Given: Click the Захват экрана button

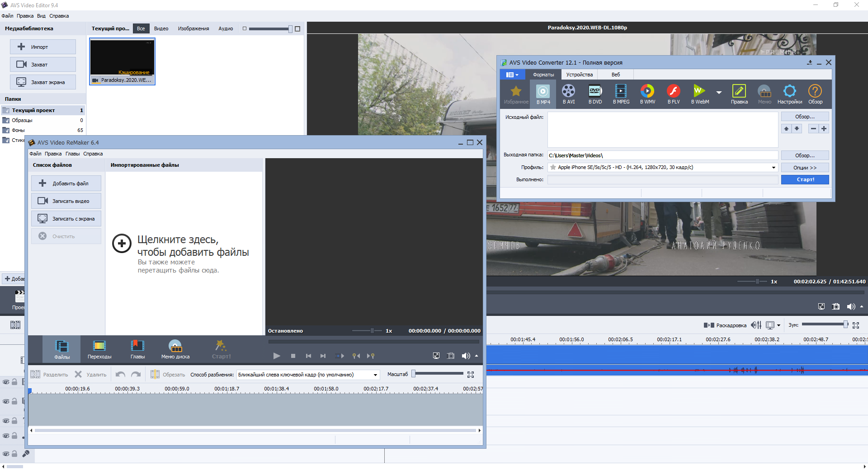Looking at the screenshot, I should pyautogui.click(x=43, y=82).
